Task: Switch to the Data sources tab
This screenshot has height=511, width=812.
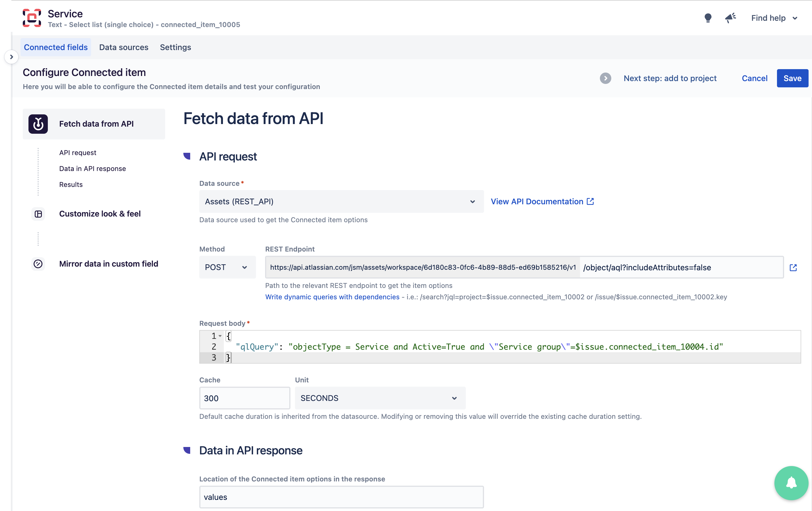Action: [x=124, y=47]
